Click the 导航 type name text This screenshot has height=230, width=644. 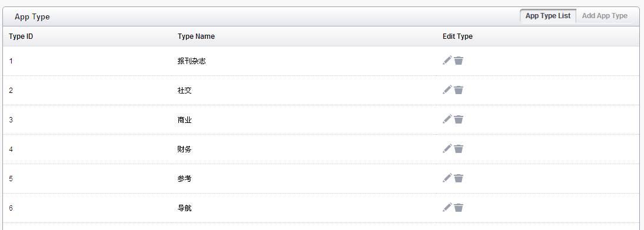coord(184,208)
